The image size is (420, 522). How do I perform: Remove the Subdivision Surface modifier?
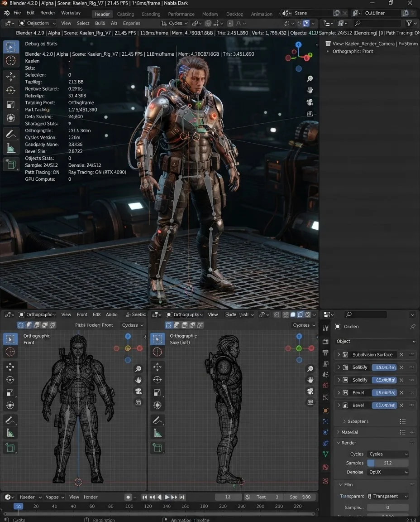(x=401, y=354)
